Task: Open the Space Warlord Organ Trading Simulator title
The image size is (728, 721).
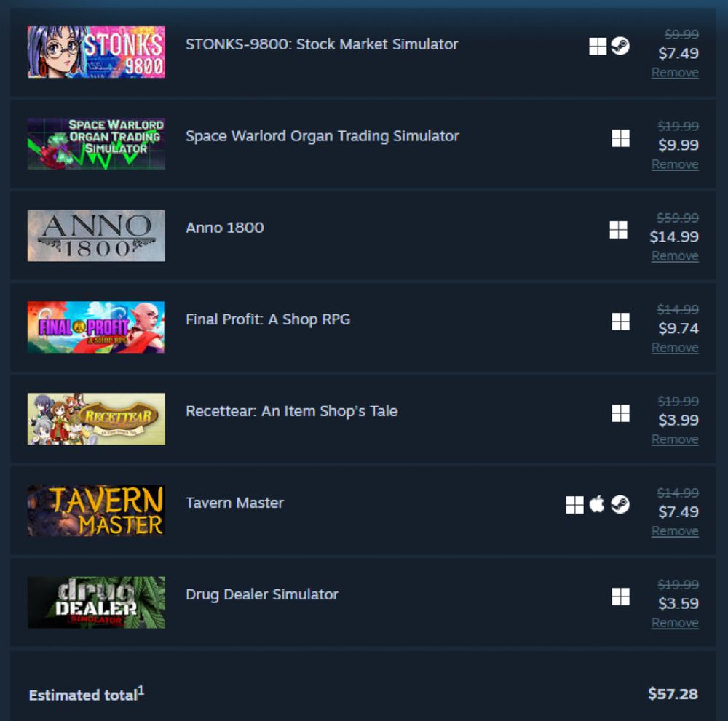Action: (323, 136)
